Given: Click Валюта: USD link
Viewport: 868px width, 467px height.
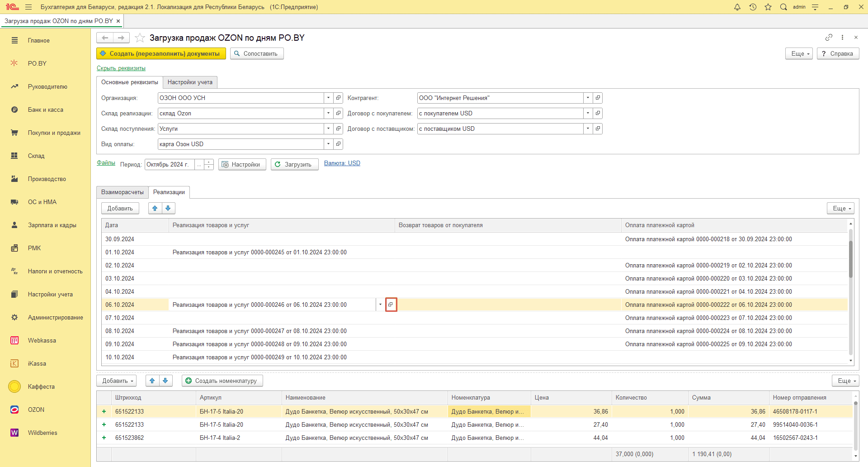Looking at the screenshot, I should click(342, 163).
